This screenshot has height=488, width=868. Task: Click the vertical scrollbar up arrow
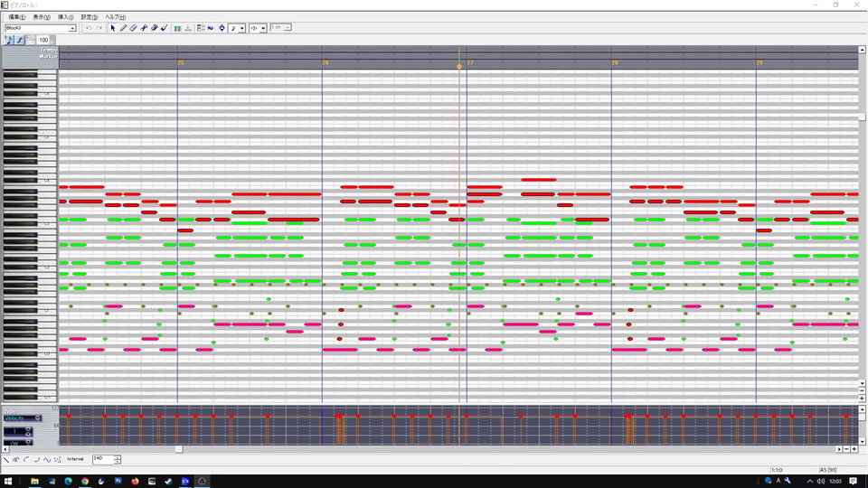point(862,50)
